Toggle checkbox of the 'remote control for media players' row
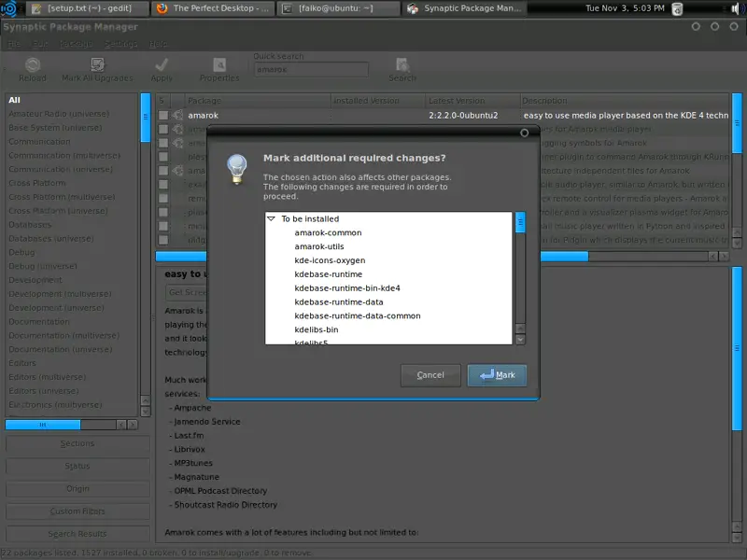 (163, 198)
